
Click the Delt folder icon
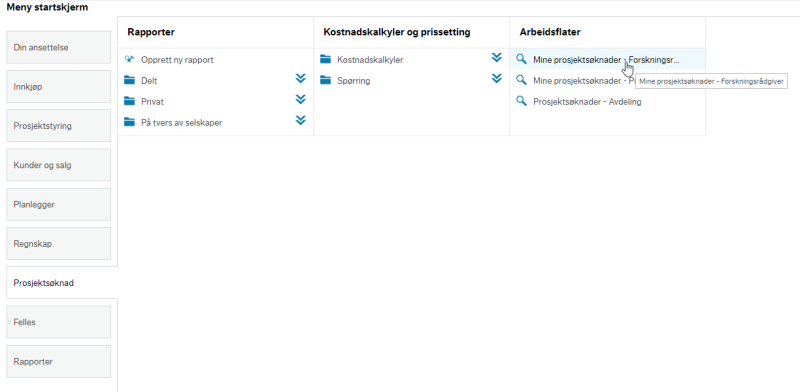[130, 80]
